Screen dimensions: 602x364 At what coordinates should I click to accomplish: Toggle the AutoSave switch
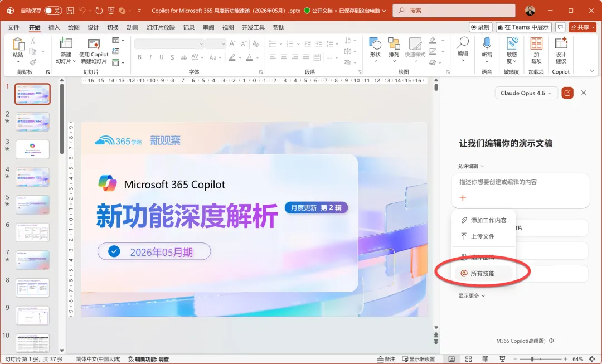[53, 11]
